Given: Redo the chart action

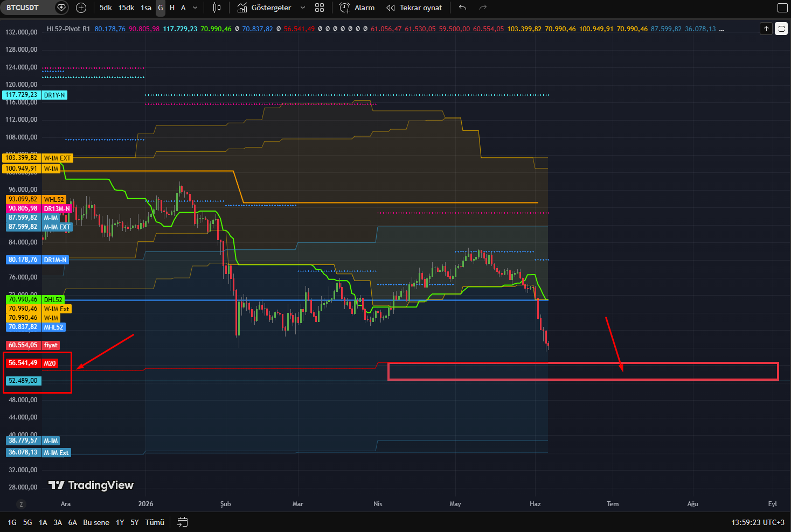Looking at the screenshot, I should (483, 8).
